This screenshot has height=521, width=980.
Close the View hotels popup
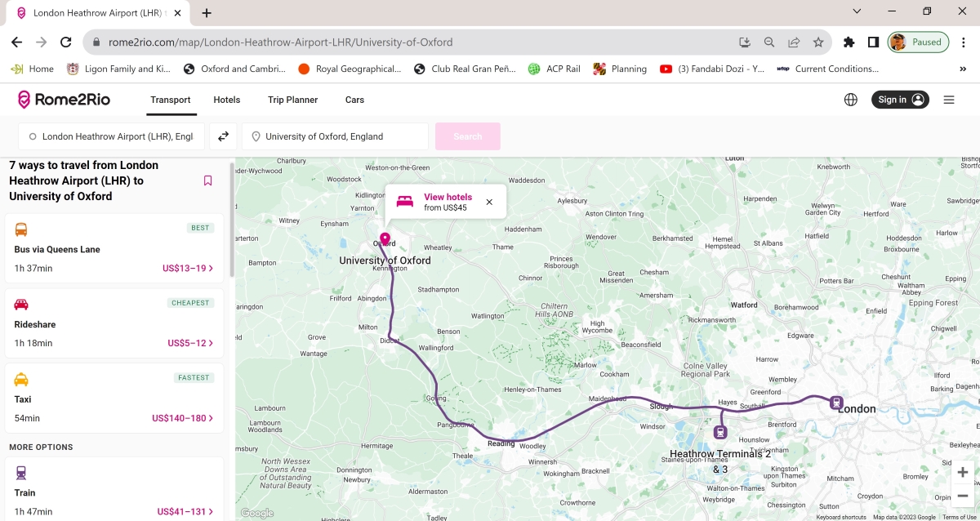489,202
